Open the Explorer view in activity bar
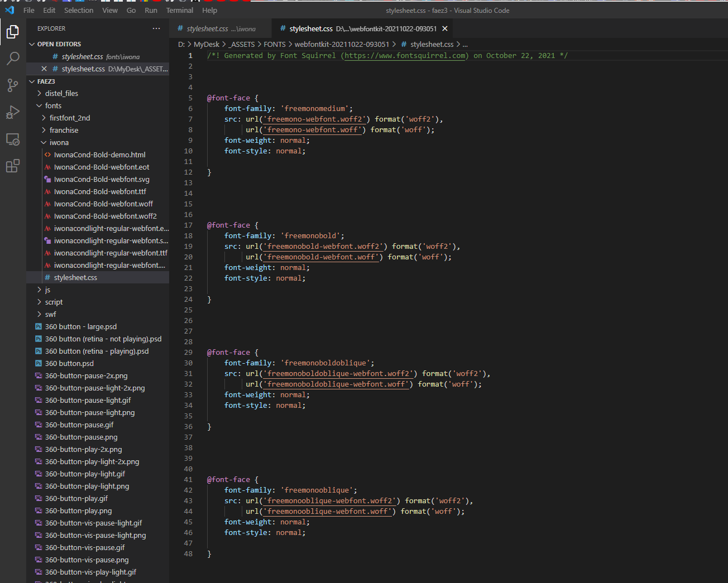728x583 pixels. [x=13, y=32]
